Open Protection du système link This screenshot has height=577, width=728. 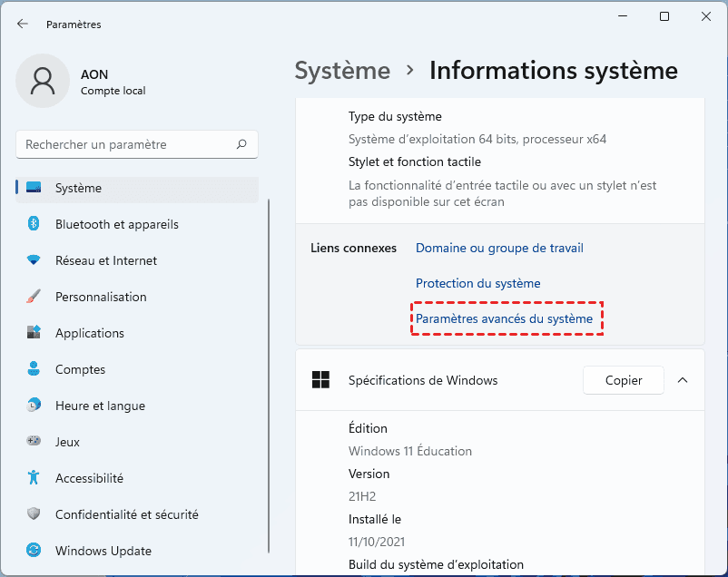pyautogui.click(x=477, y=283)
